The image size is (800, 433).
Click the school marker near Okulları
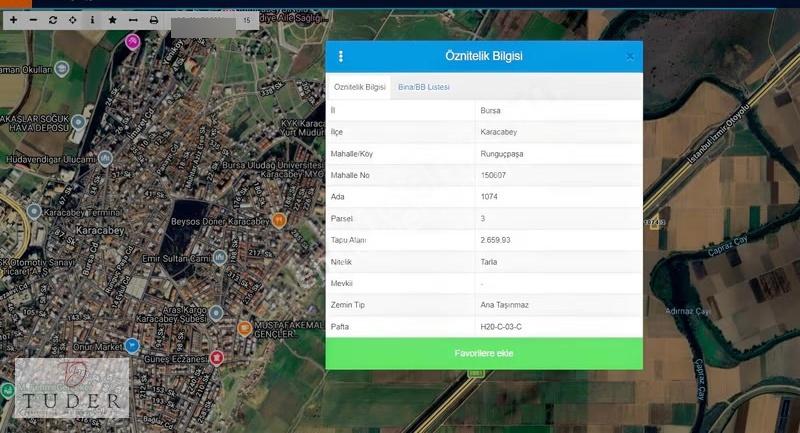pyautogui.click(x=62, y=68)
